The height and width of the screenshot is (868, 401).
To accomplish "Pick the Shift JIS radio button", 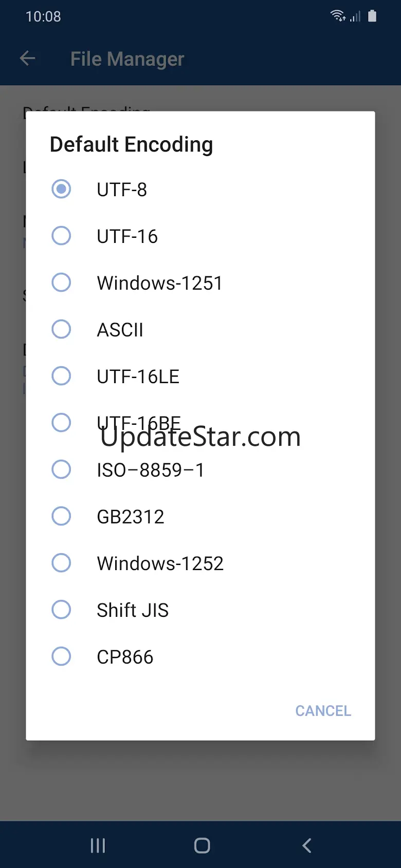I will tap(61, 610).
